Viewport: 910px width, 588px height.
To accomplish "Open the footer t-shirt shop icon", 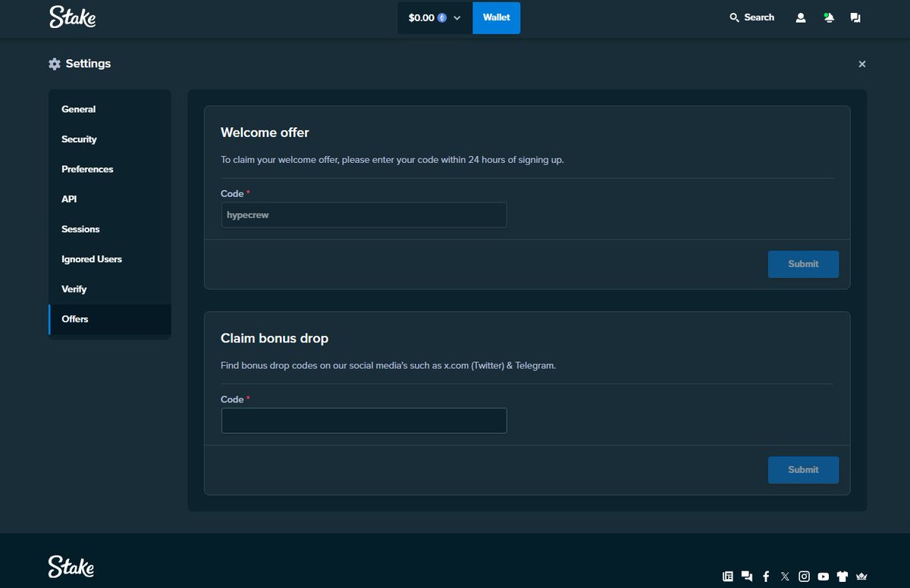I will click(x=842, y=576).
